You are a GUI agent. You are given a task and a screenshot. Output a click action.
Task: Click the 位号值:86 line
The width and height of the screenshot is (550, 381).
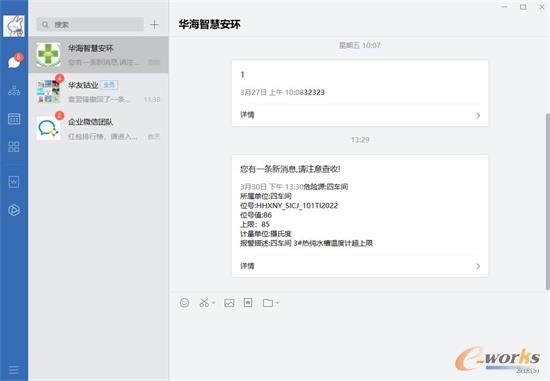tap(256, 215)
